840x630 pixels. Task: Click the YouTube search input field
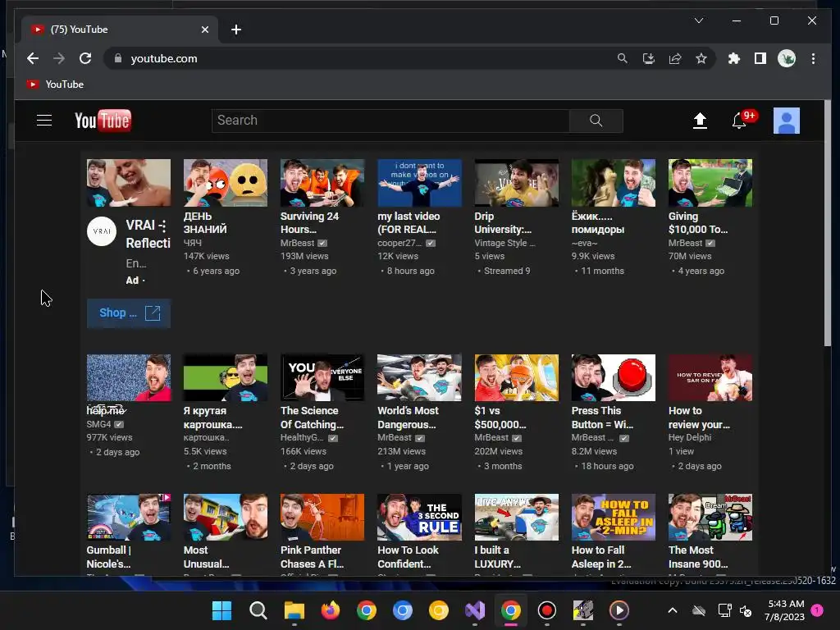[x=390, y=121]
